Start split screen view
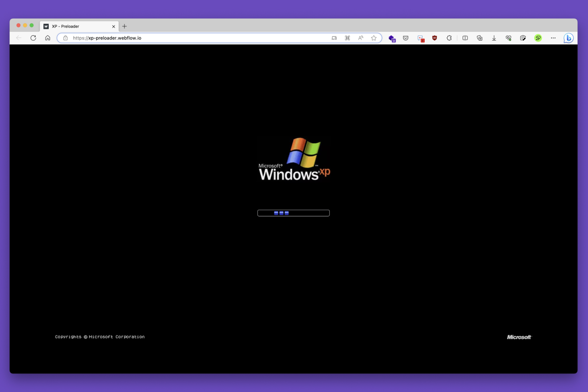The image size is (588, 392). [465, 38]
